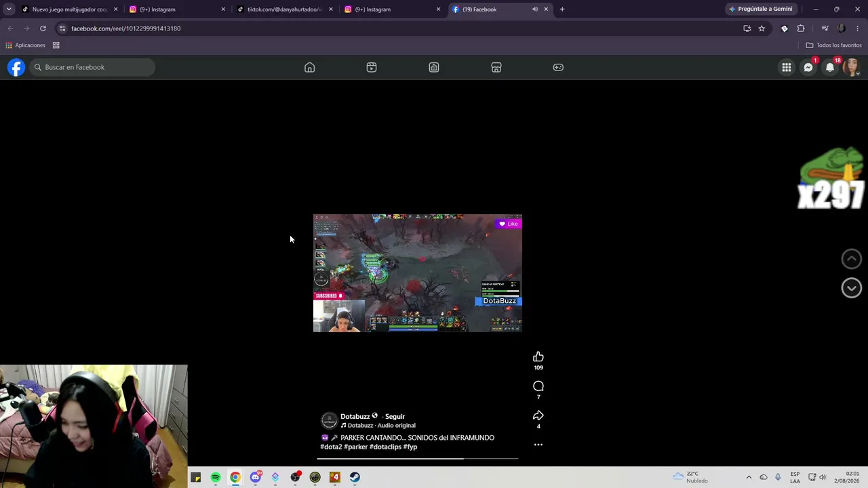Share the Dotabuzz reel
868x488 pixels.
click(x=538, y=415)
